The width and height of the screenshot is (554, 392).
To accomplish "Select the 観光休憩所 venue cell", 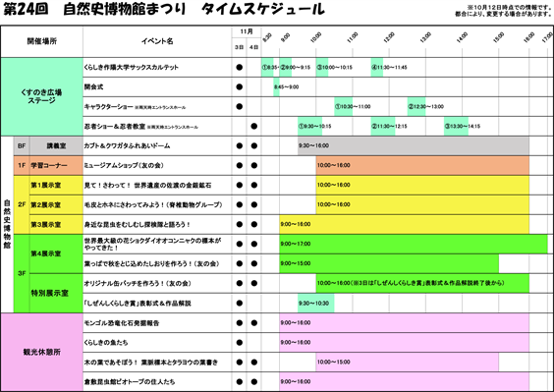I will 41,352.
